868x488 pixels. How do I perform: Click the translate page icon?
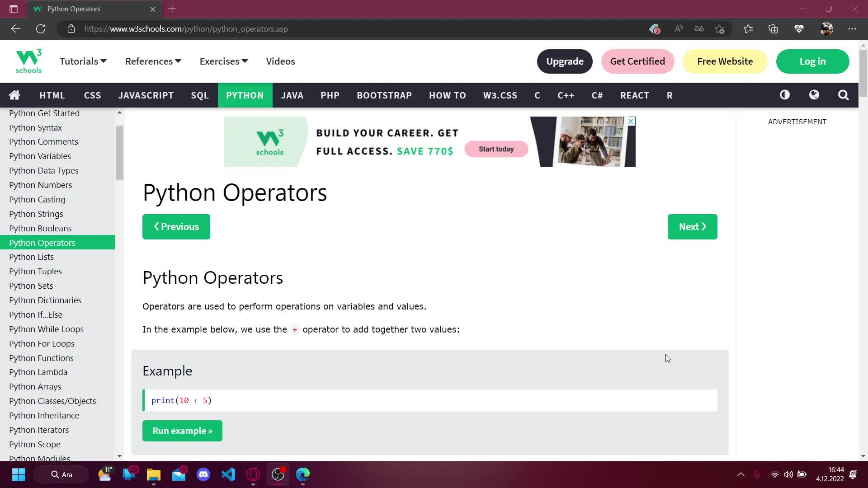[699, 29]
